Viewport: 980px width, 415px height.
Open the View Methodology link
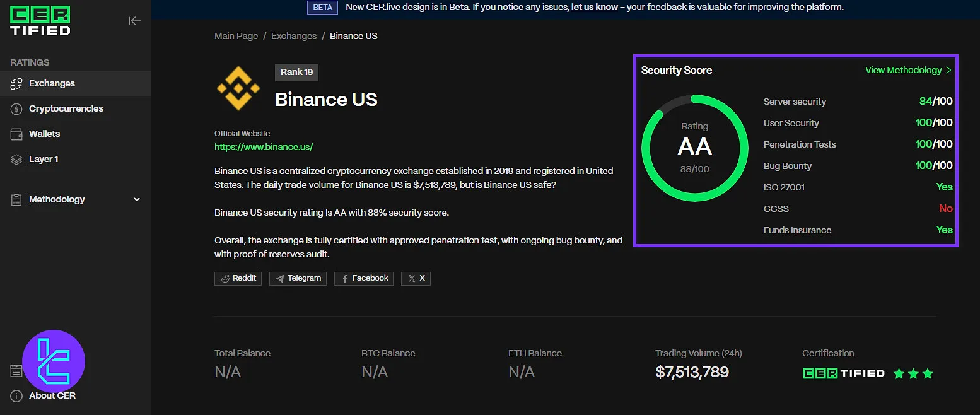click(908, 70)
